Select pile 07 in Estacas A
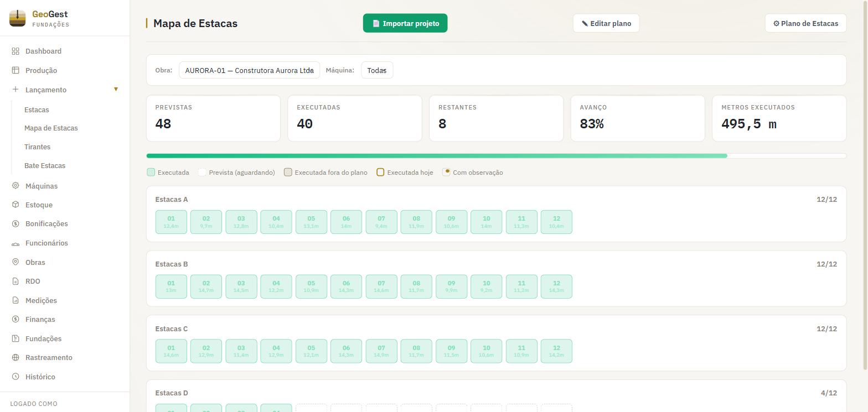Viewport: 868px width, 412px height. (381, 222)
